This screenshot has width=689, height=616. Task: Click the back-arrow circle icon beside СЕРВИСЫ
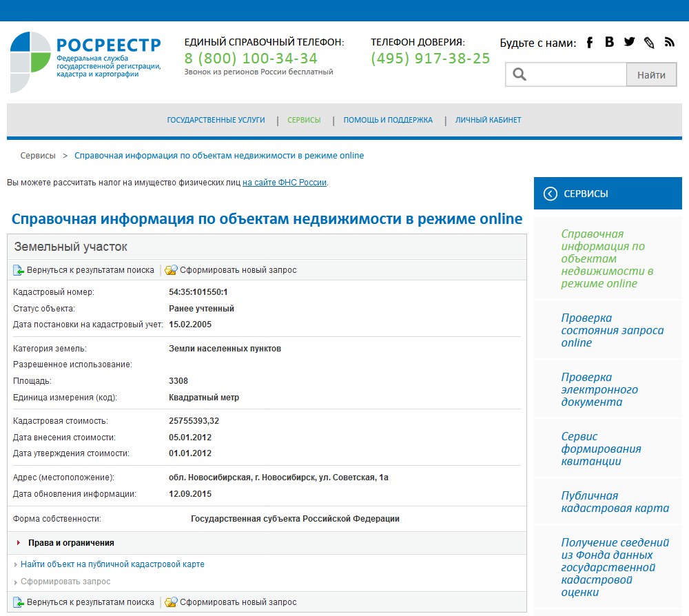tap(550, 194)
